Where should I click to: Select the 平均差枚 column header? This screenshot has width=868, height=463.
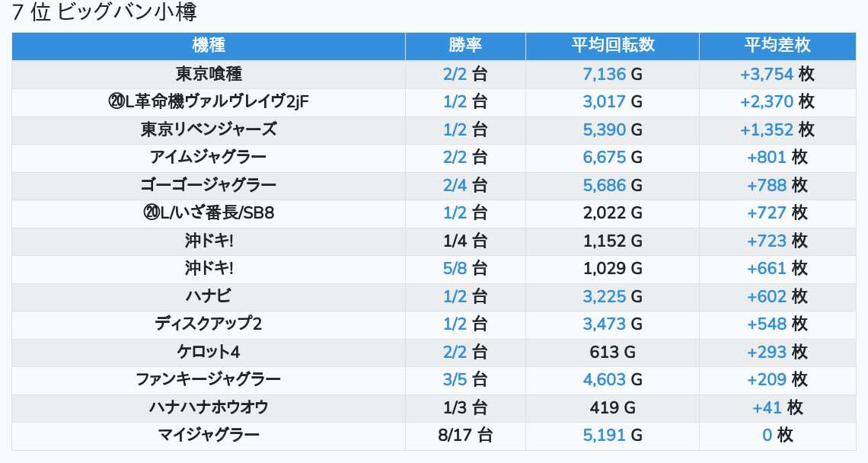pyautogui.click(x=777, y=46)
